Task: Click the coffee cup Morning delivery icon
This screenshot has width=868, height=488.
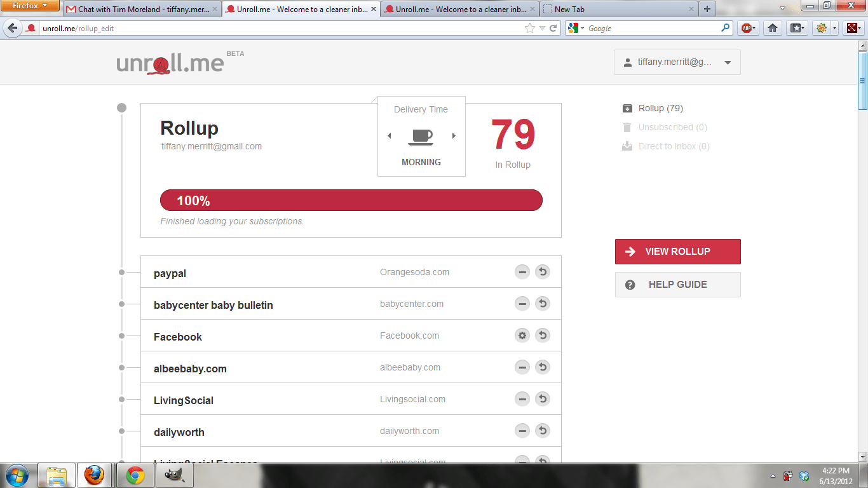Action: tap(421, 136)
